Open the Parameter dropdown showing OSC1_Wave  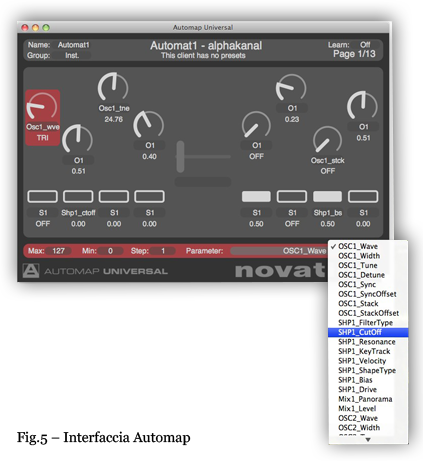pos(279,251)
